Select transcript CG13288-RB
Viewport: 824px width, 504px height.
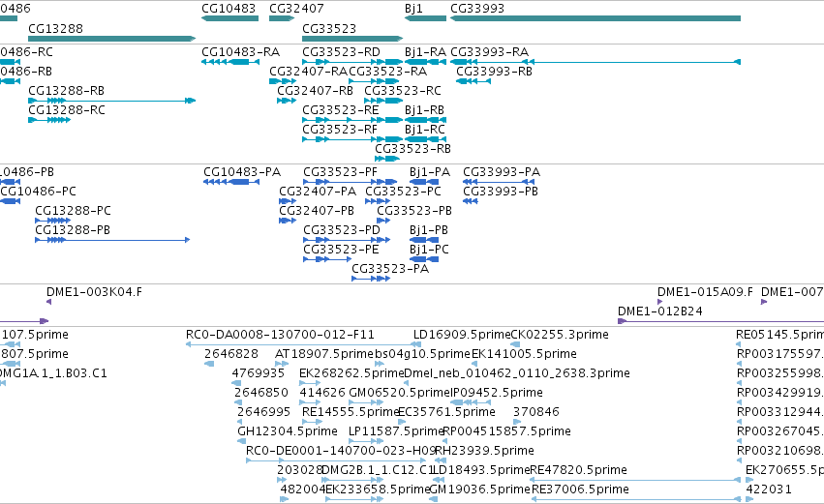tap(112, 101)
